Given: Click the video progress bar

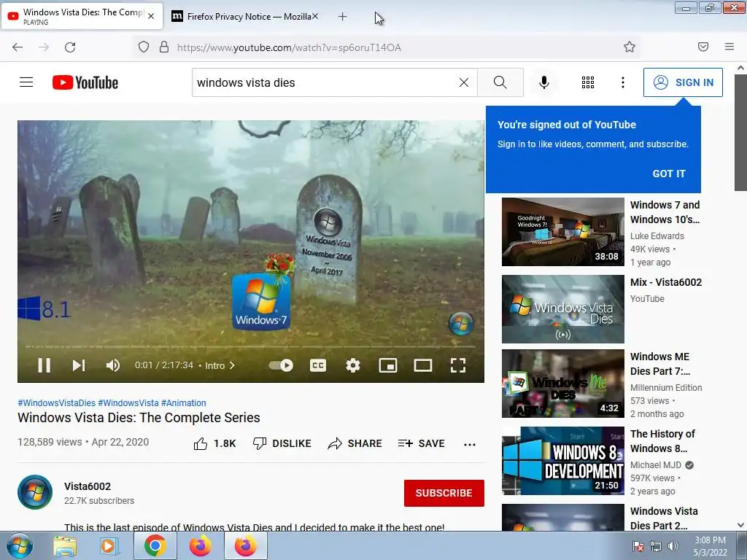Looking at the screenshot, I should point(251,346).
